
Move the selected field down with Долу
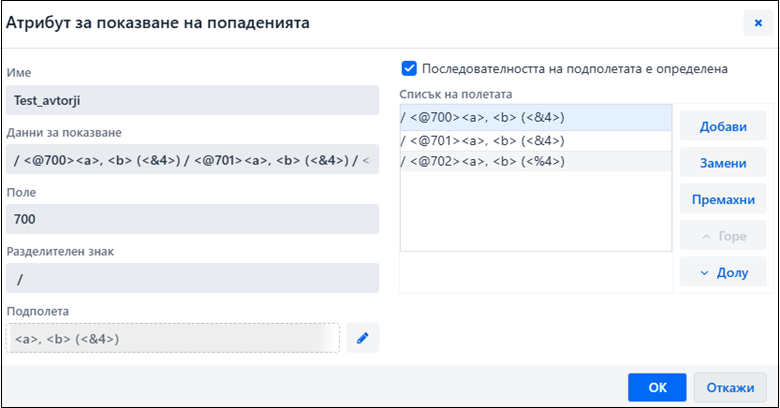coord(723,272)
